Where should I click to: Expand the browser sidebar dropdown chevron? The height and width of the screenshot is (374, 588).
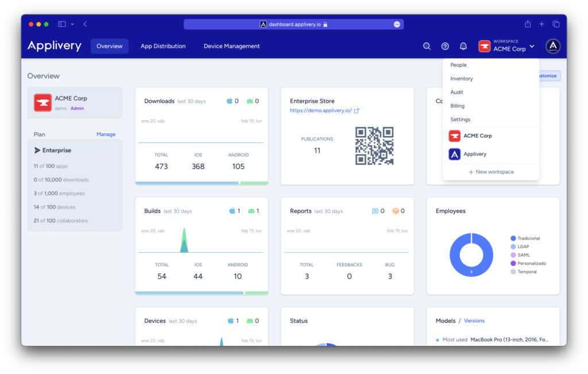[x=72, y=24]
